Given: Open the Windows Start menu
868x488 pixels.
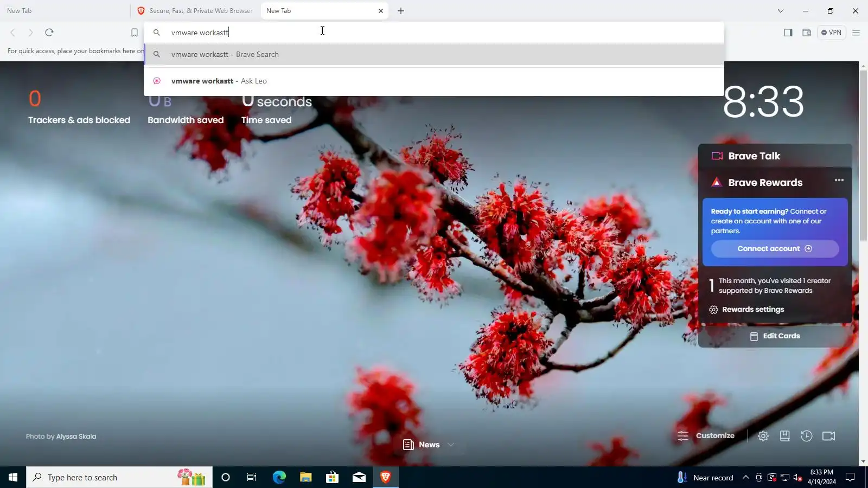Looking at the screenshot, I should [x=13, y=477].
